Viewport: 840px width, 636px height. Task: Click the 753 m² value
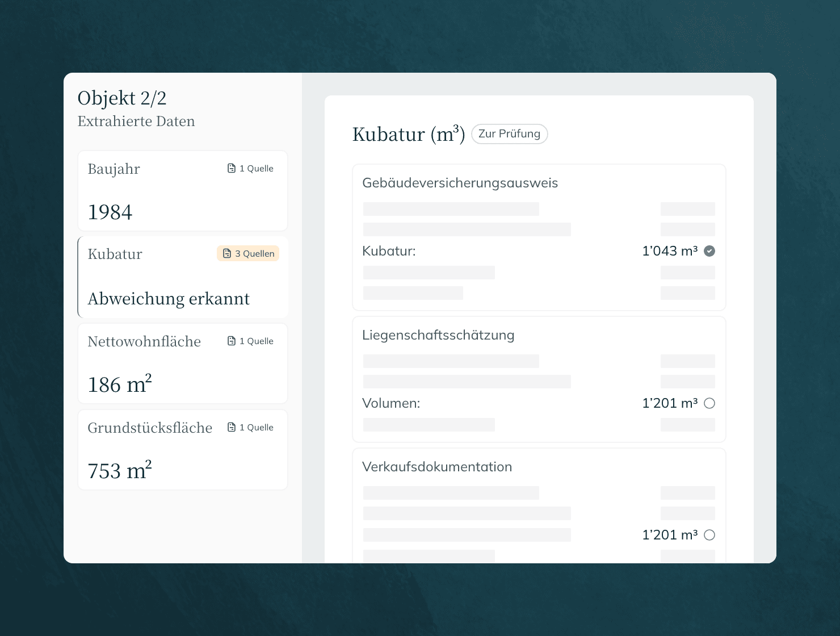pyautogui.click(x=120, y=471)
